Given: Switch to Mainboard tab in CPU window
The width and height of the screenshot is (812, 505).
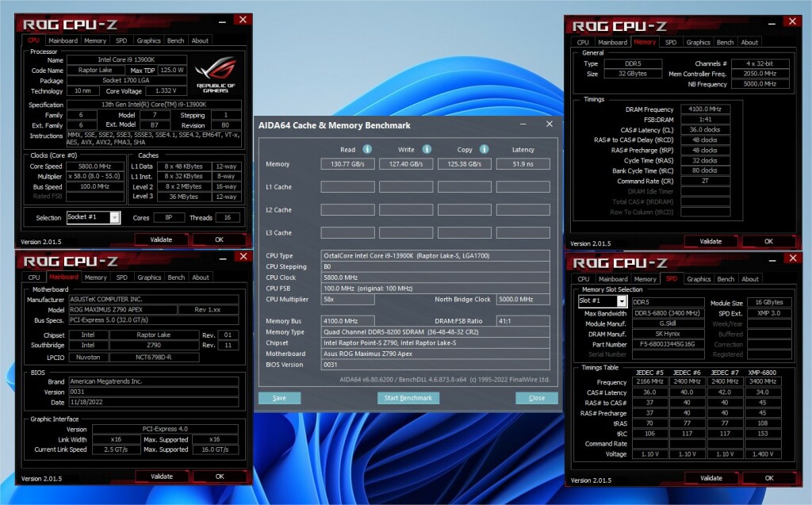Looking at the screenshot, I should click(x=63, y=40).
